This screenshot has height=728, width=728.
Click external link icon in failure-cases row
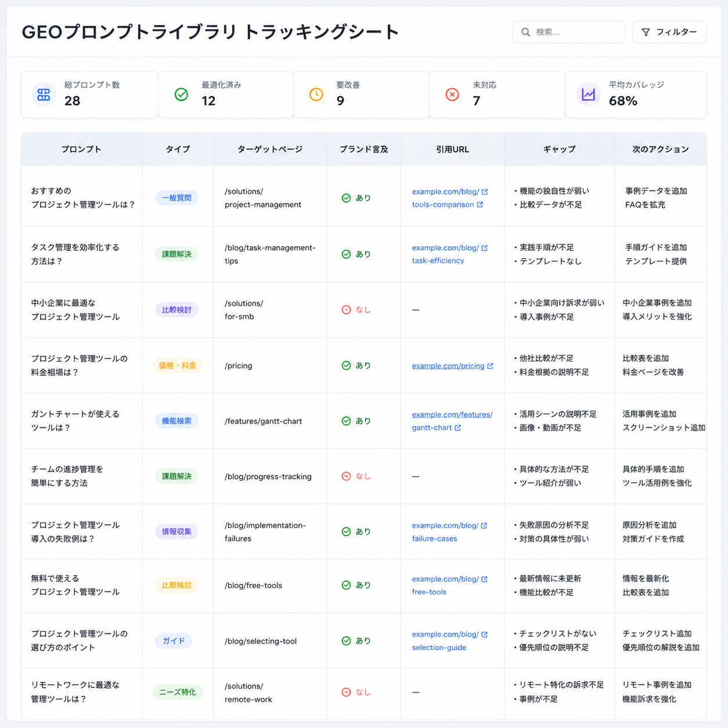tap(484, 525)
